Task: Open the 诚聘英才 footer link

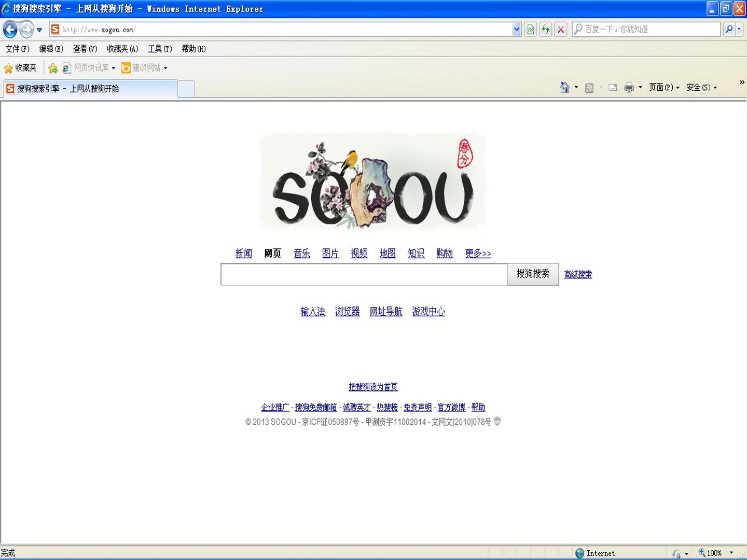Action: tap(357, 408)
